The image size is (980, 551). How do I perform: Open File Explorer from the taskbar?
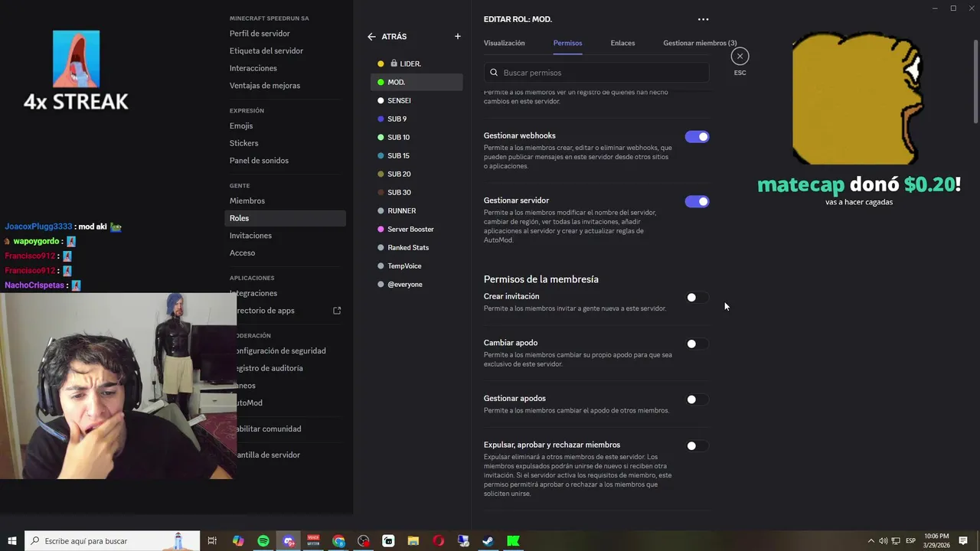coord(413,541)
